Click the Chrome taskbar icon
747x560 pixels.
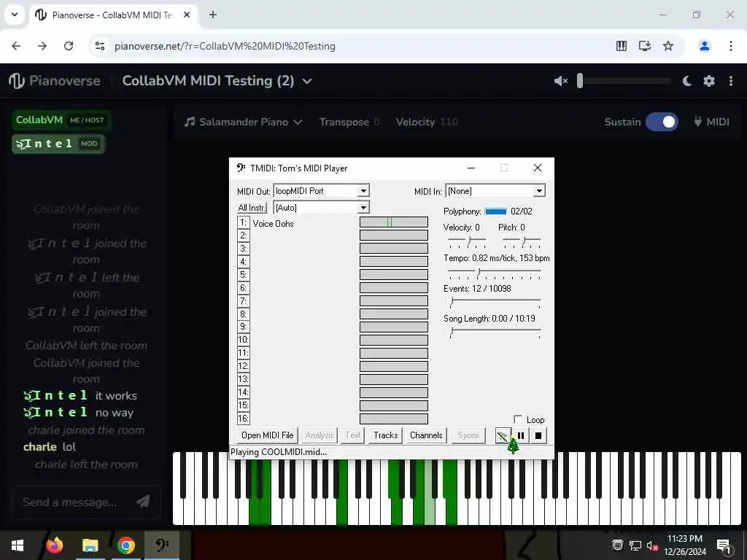[x=125, y=545]
